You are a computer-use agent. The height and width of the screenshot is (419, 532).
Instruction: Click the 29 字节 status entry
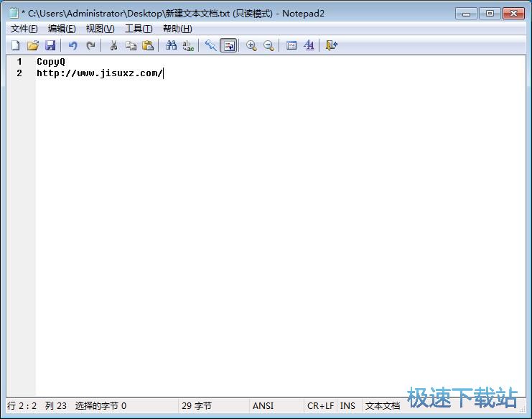point(197,406)
